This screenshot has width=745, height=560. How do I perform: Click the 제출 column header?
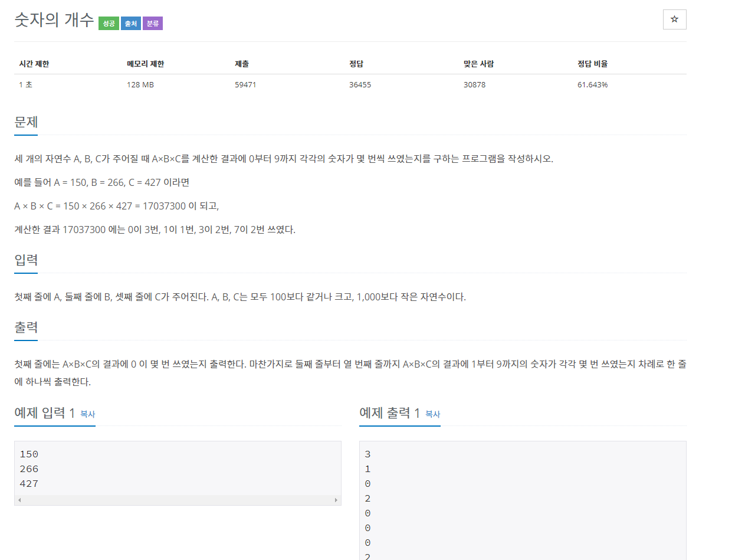tap(242, 64)
